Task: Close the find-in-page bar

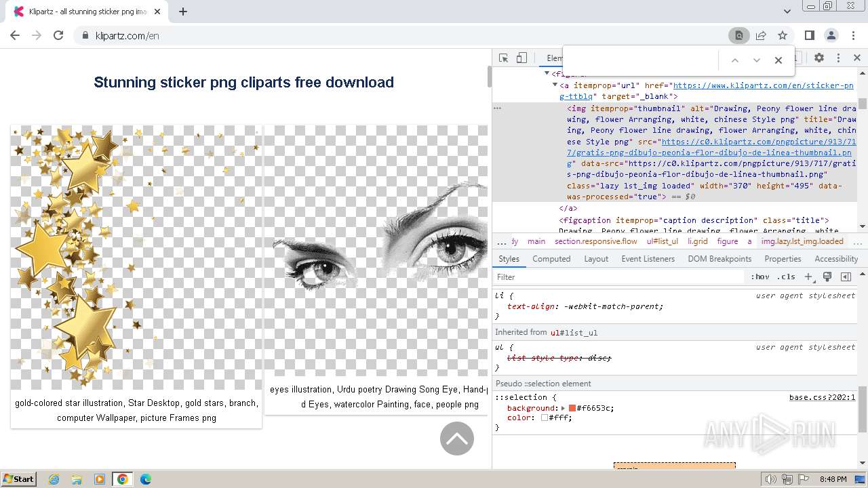Action: tap(778, 60)
